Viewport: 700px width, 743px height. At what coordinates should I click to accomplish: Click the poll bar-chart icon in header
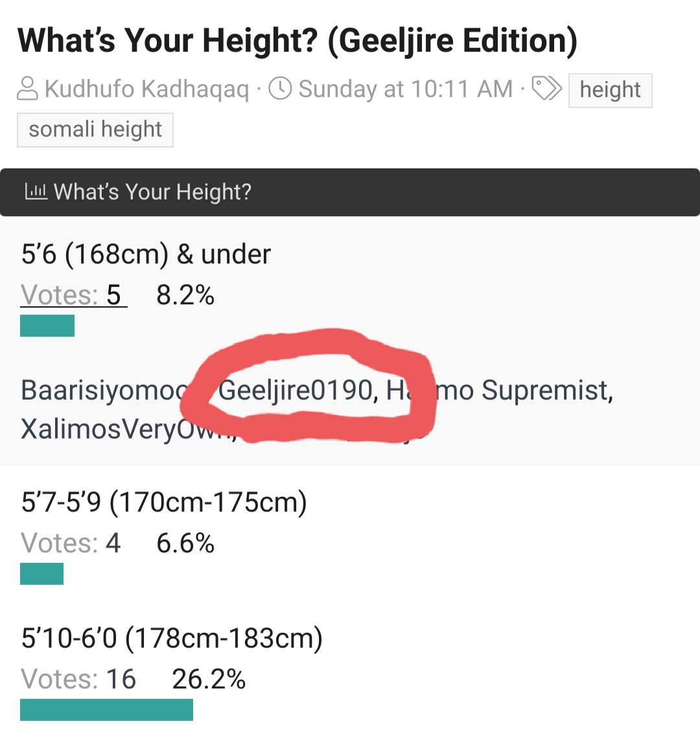[36, 192]
